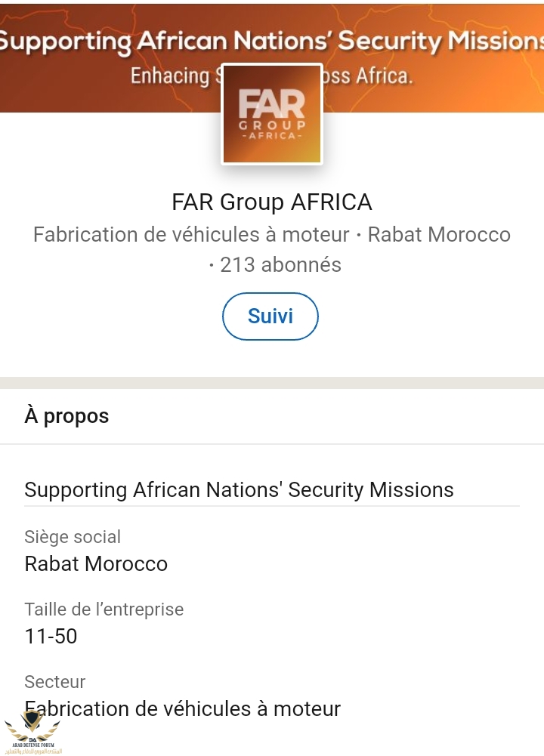544x756 pixels.
Task: Click the About tagline 'Supporting African Nations' Security Missions'
Action: point(239,490)
